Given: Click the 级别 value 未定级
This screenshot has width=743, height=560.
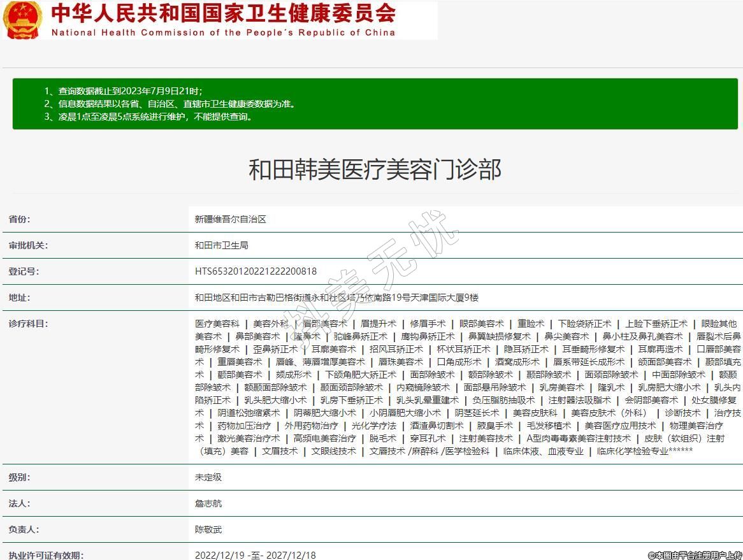Looking at the screenshot, I should [x=208, y=477].
